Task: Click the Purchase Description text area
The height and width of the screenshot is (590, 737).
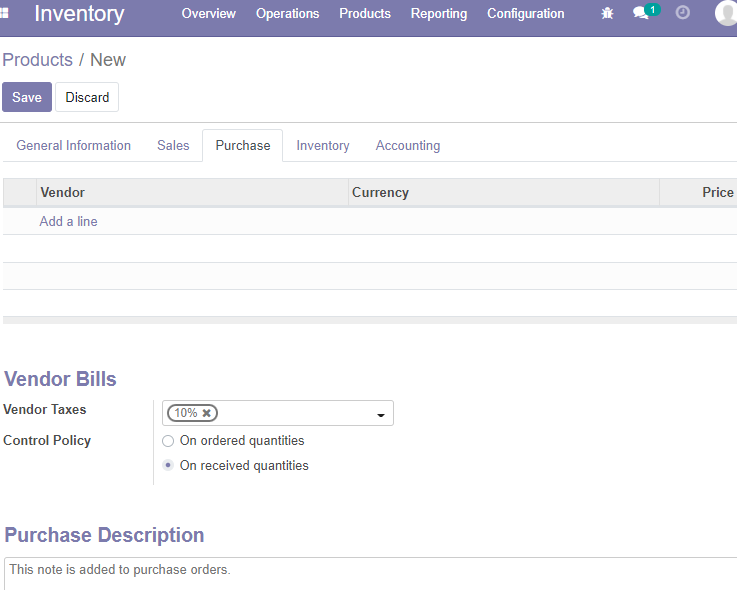Action: click(370, 574)
